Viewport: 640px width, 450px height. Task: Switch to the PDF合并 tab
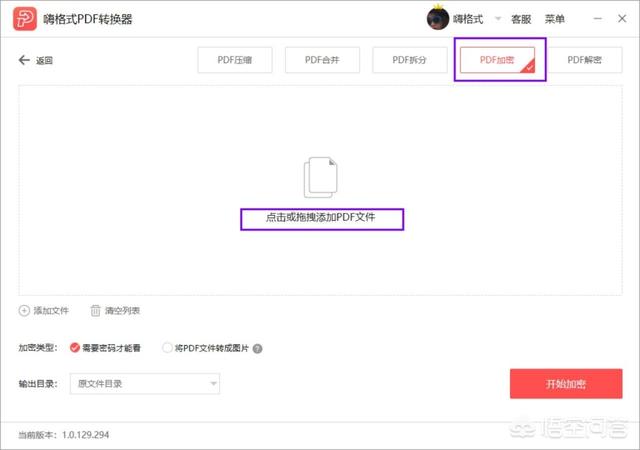320,60
